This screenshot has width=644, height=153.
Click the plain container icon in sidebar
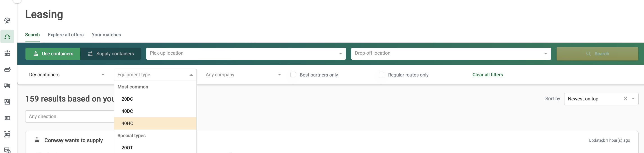[x=7, y=118]
